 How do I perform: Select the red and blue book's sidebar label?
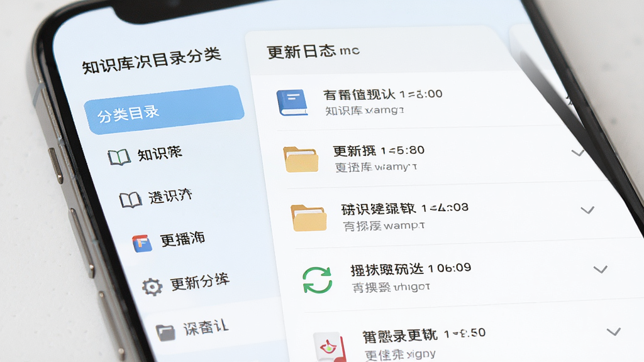pos(182,239)
